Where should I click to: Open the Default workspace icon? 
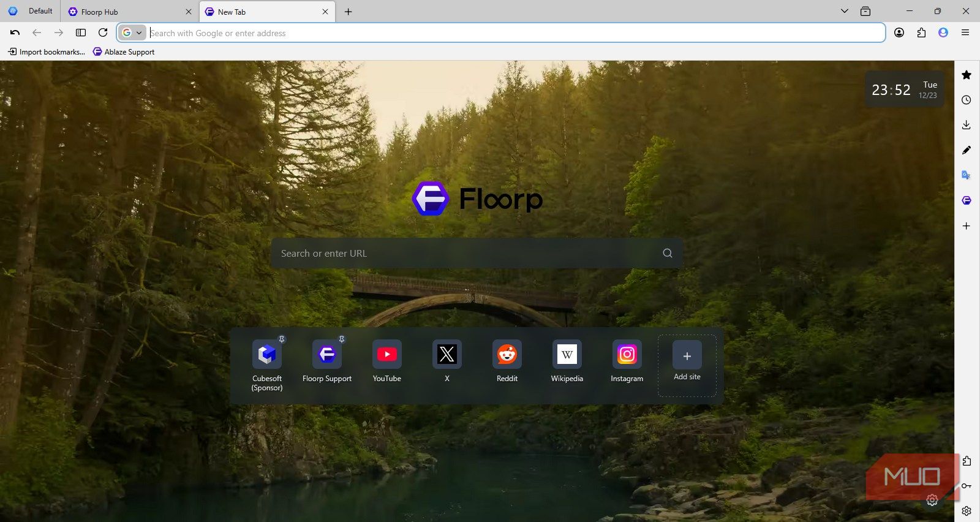[13, 11]
